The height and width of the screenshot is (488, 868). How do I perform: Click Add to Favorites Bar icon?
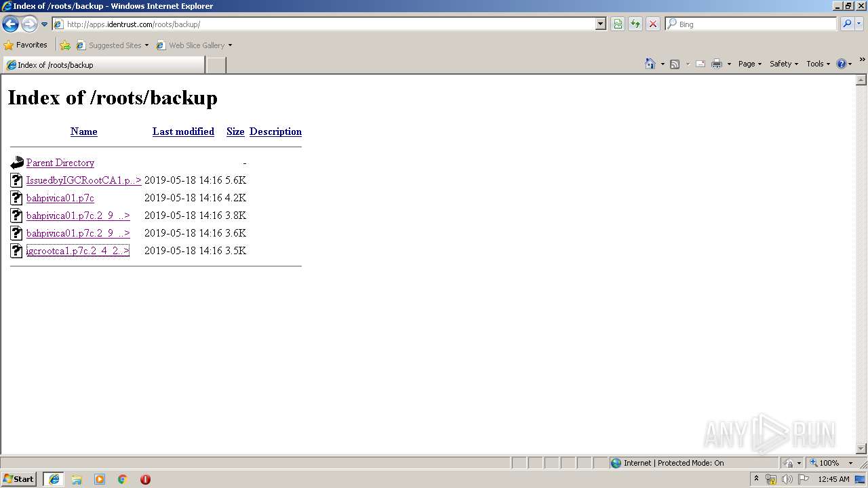click(65, 45)
